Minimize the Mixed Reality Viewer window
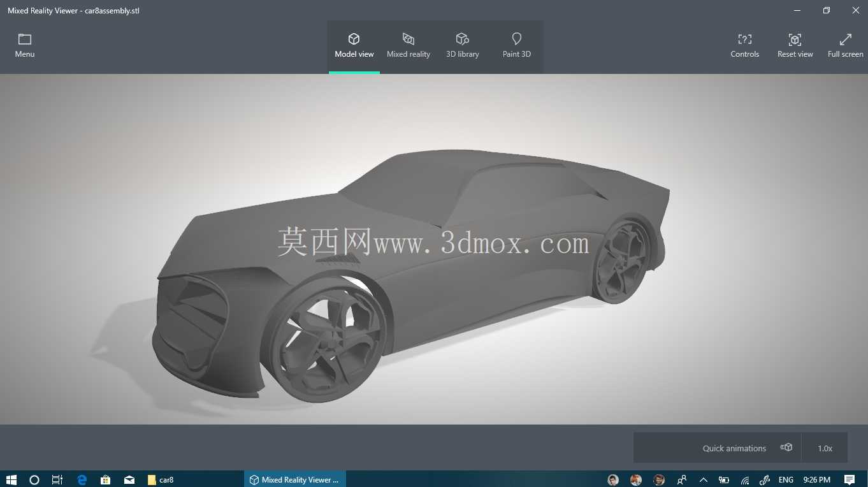The image size is (868, 487). click(797, 10)
